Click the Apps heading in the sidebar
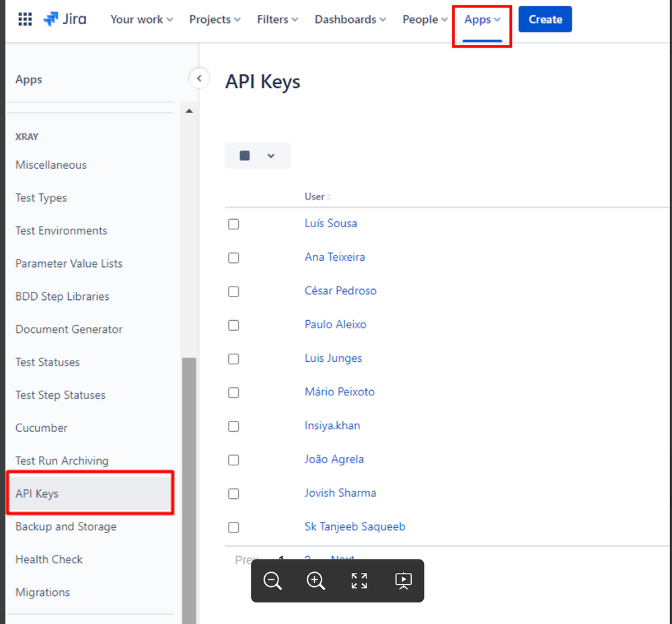Image resolution: width=672 pixels, height=624 pixels. [x=29, y=79]
